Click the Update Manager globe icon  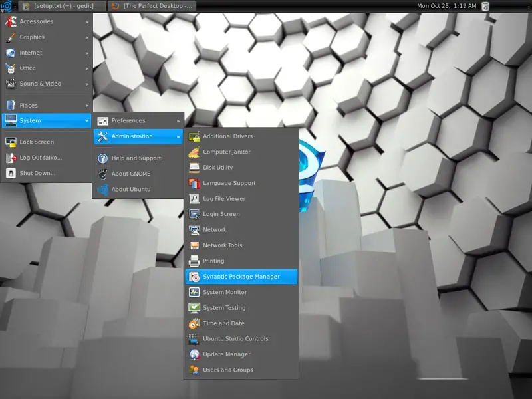(194, 354)
